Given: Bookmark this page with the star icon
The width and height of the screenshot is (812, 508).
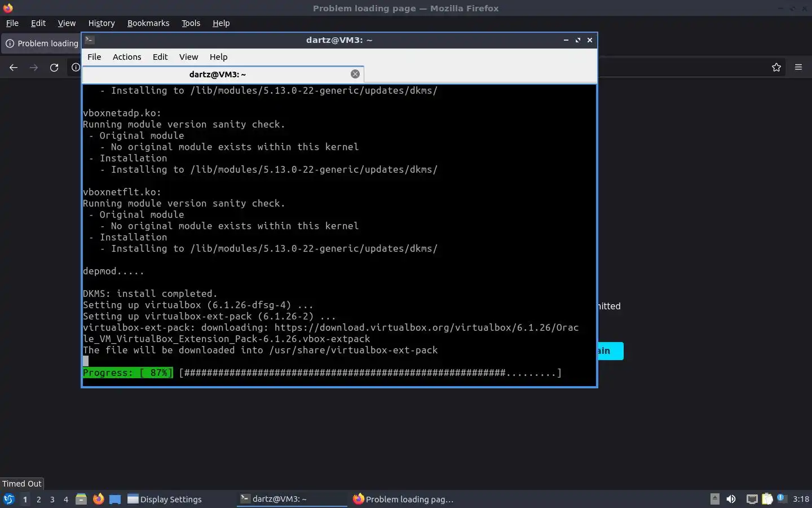Looking at the screenshot, I should coord(776,67).
